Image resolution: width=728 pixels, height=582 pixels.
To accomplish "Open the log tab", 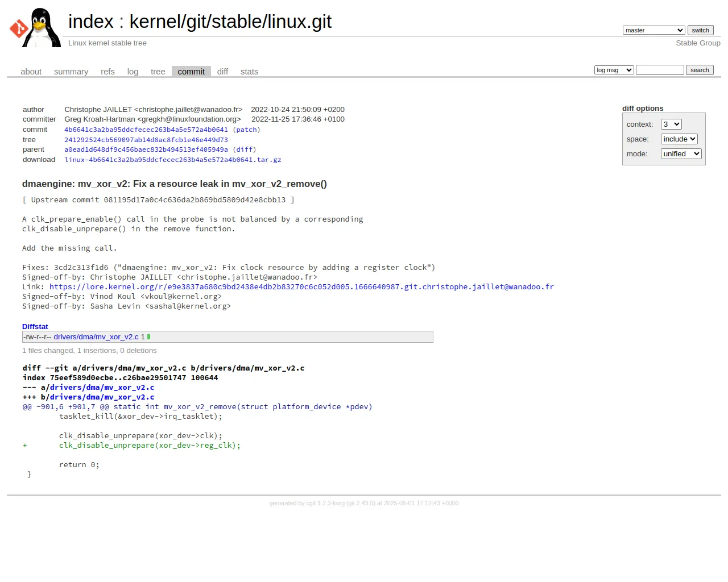I will click(x=133, y=72).
